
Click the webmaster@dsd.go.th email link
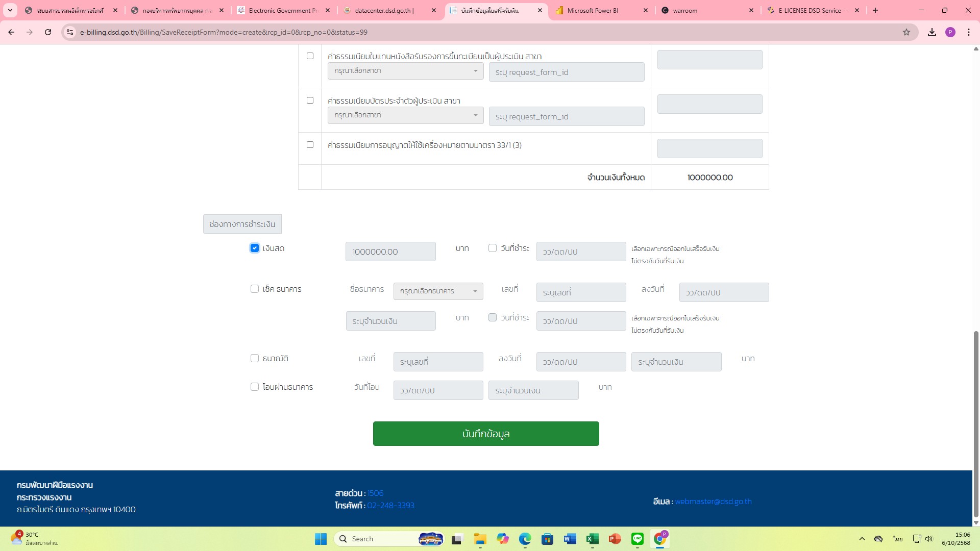click(713, 502)
